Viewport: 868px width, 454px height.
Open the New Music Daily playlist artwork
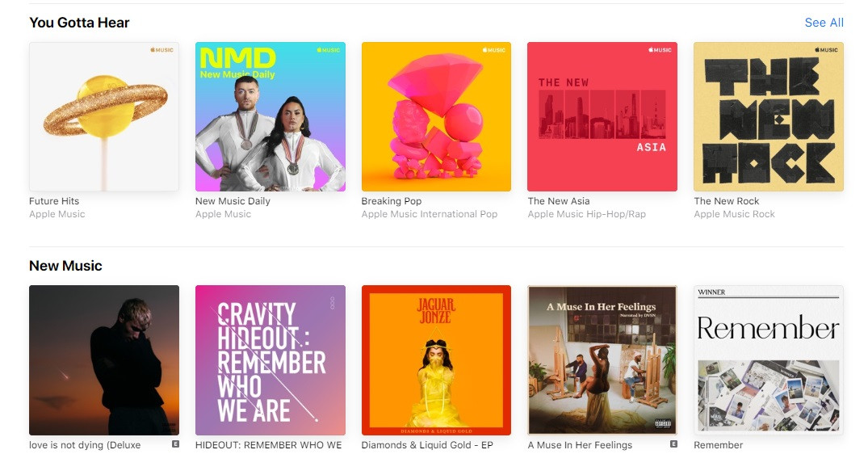[270, 117]
